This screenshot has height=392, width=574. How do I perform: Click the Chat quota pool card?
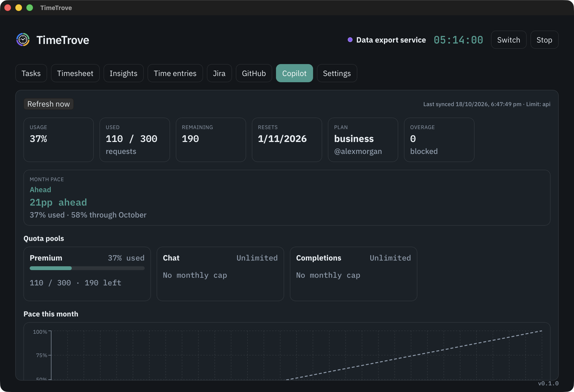220,274
